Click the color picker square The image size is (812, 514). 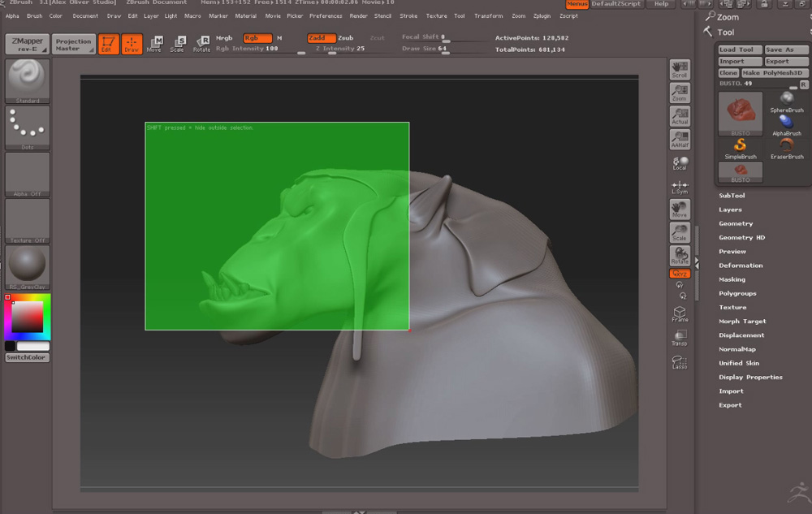[x=28, y=317]
